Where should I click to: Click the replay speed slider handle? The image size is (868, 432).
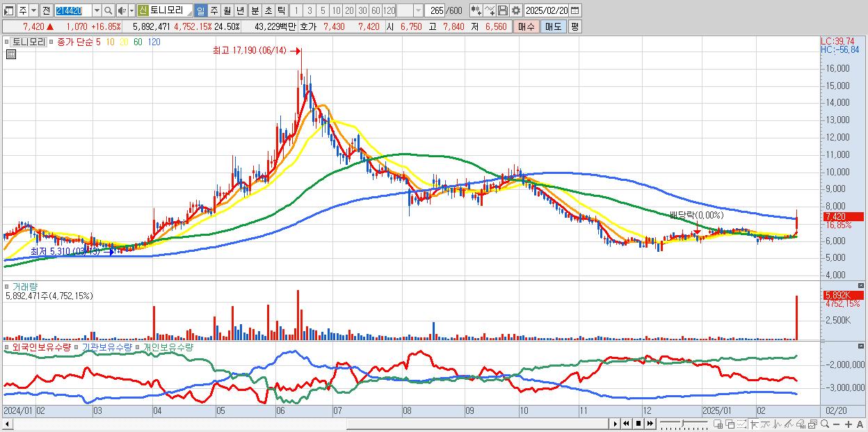pos(683,423)
